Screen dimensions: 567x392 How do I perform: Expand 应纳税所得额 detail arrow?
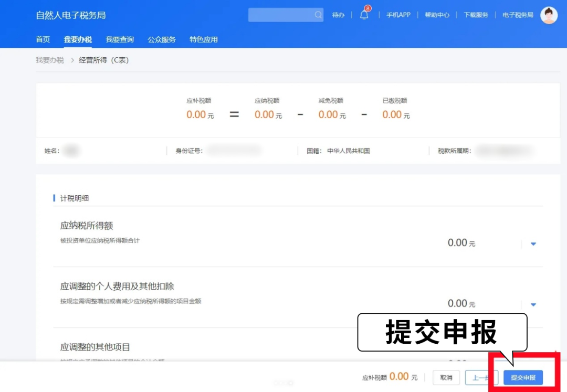pos(533,243)
